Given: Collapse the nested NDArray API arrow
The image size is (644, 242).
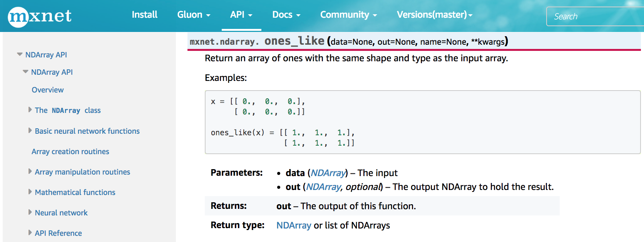Looking at the screenshot, I should click(x=25, y=72).
